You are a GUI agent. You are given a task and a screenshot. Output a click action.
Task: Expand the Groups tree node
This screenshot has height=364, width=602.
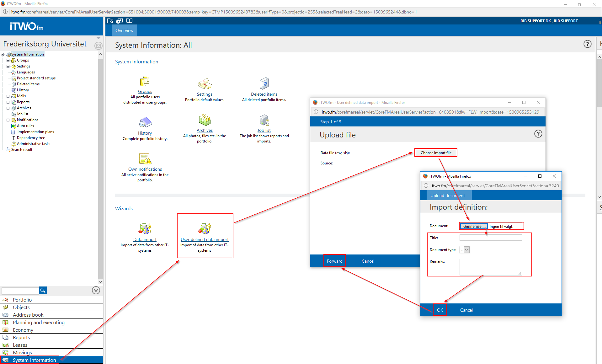pyautogui.click(x=8, y=60)
